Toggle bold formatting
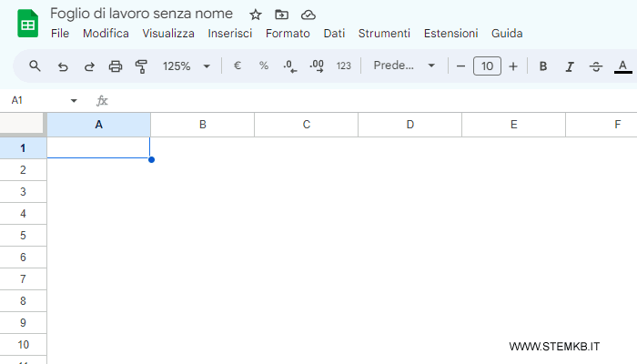The height and width of the screenshot is (364, 637). coord(543,66)
